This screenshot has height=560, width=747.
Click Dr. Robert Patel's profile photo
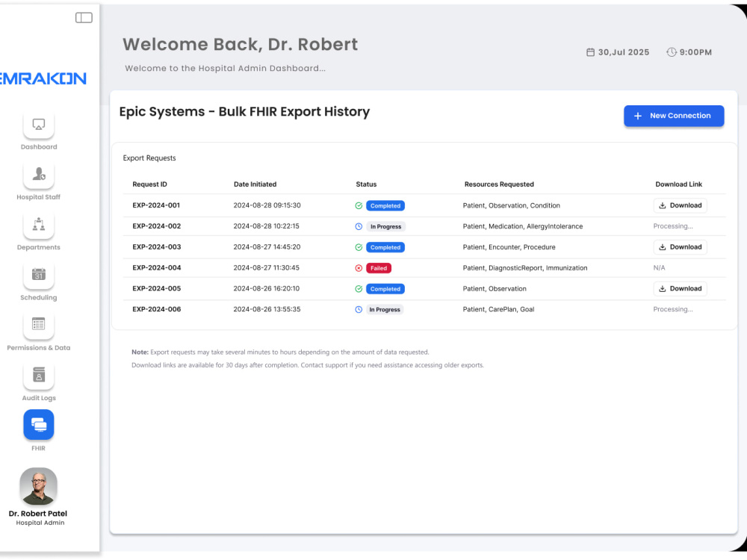pos(39,487)
